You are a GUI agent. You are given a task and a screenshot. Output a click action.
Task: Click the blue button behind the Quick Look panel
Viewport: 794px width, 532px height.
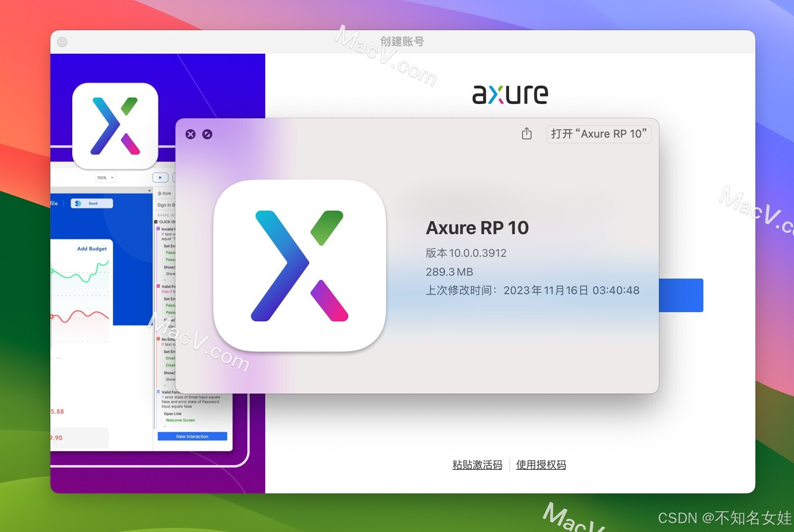681,295
